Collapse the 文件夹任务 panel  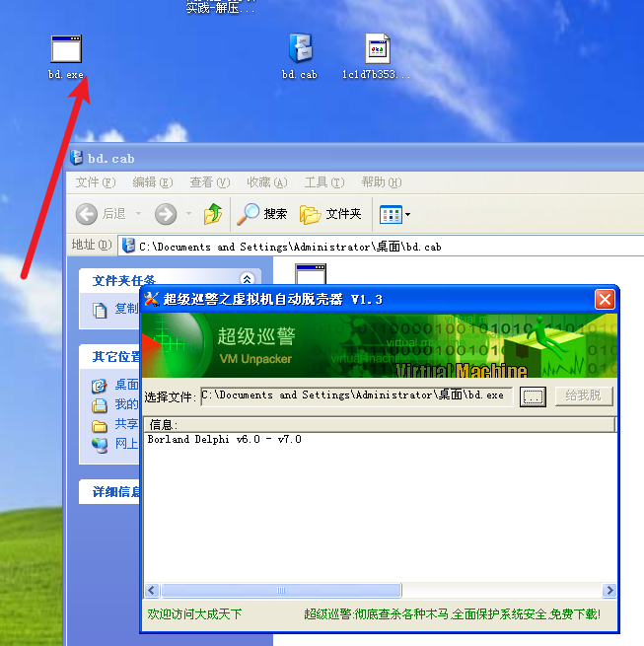pyautogui.click(x=248, y=279)
